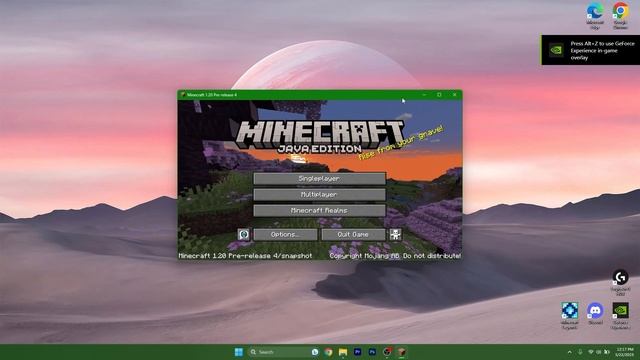
Task: Open File Explorer from the taskbar
Action: (x=343, y=352)
